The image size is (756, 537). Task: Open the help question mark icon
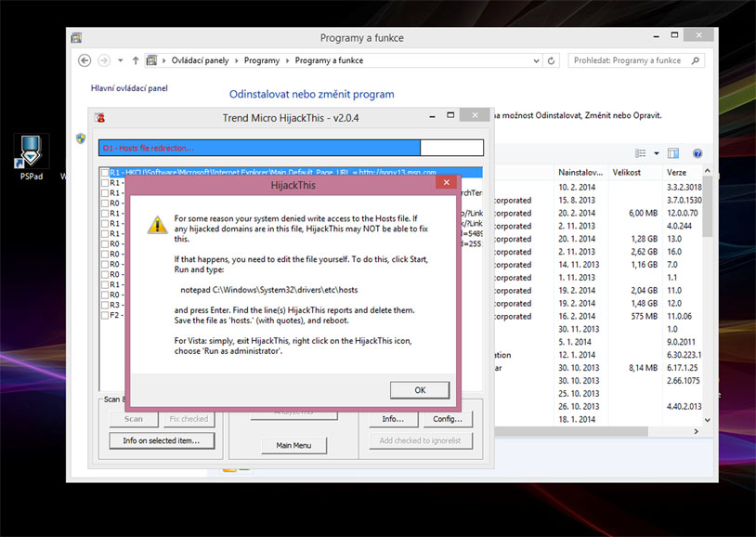(697, 153)
